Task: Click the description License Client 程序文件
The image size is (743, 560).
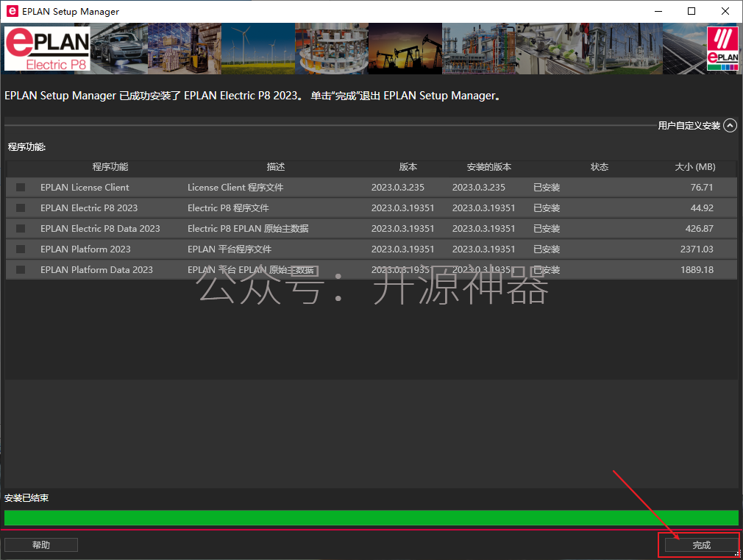Action: pos(235,188)
